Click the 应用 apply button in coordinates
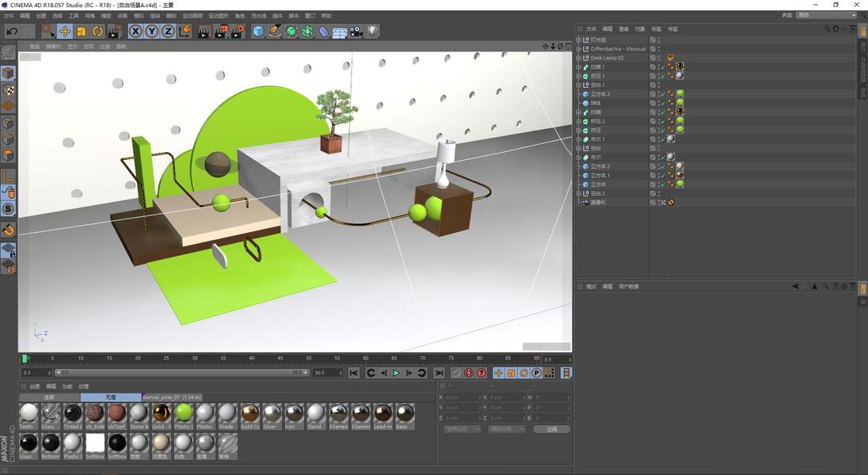 point(551,429)
